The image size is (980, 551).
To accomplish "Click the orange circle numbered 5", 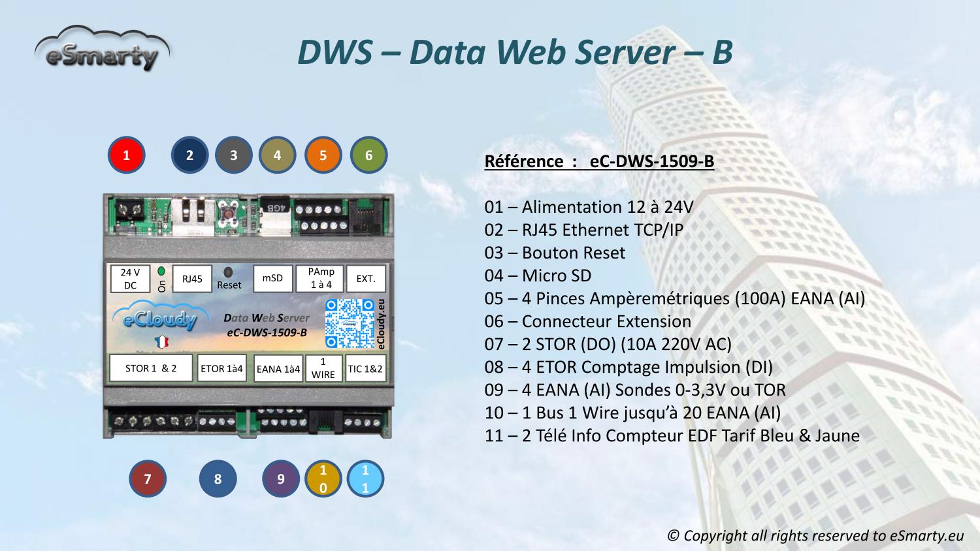I will tap(323, 155).
